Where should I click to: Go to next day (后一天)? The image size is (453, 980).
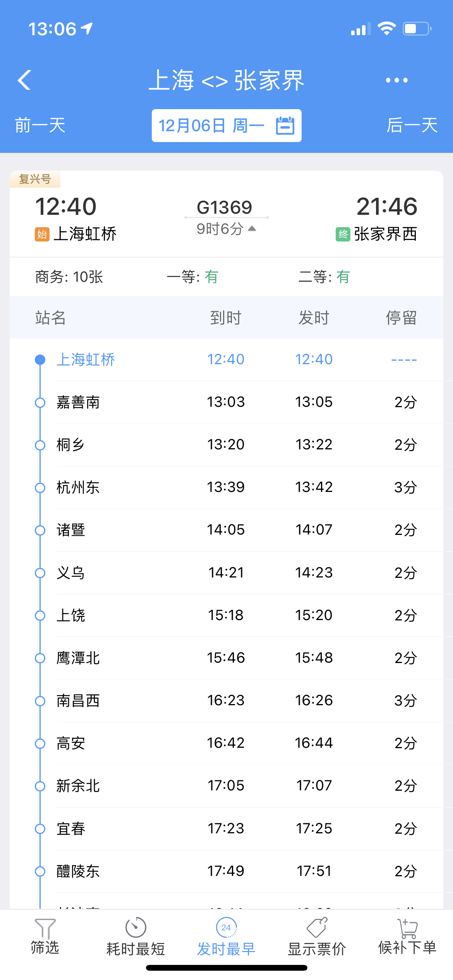[412, 125]
